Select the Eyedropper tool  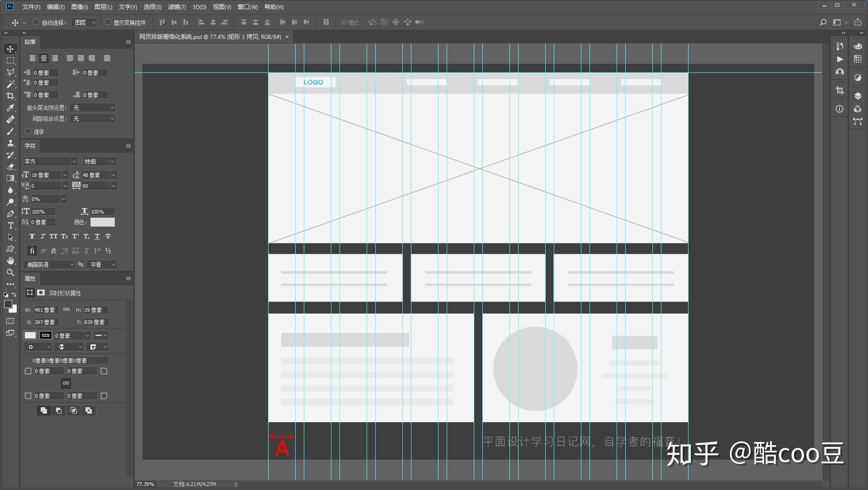pyautogui.click(x=10, y=108)
